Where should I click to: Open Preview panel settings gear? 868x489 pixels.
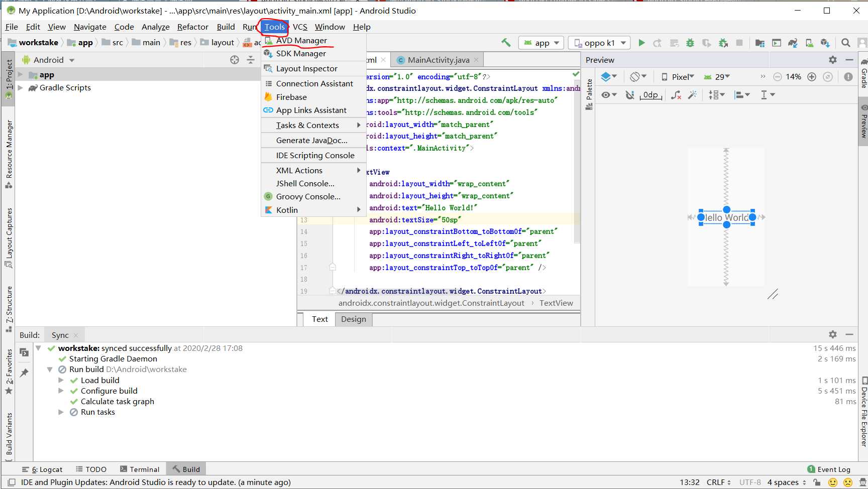click(x=833, y=60)
